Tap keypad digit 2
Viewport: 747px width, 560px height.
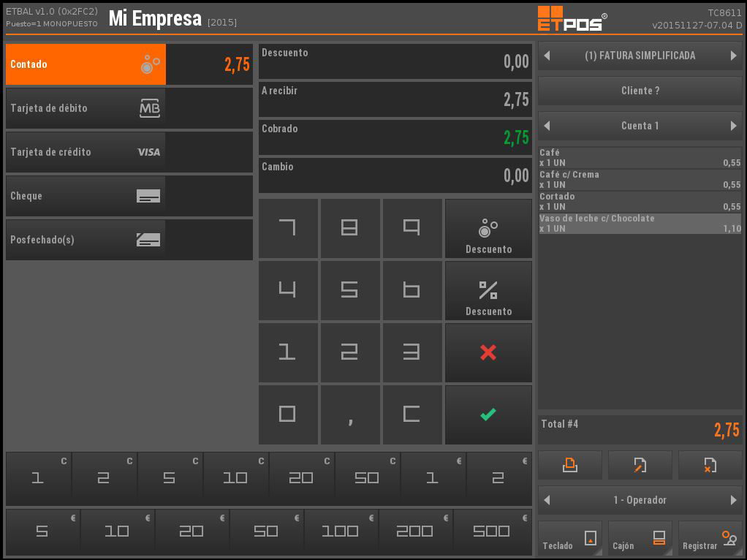(x=350, y=352)
